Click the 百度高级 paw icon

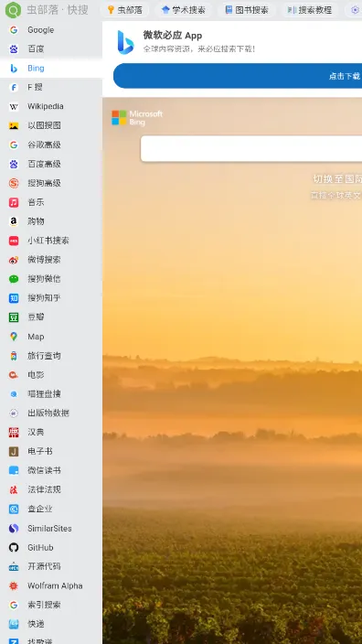(x=14, y=165)
